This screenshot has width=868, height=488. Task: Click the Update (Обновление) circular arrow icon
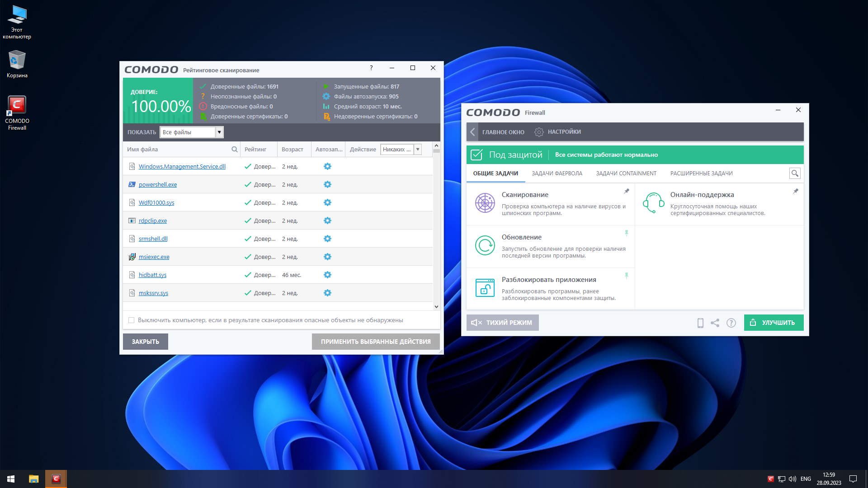click(x=485, y=245)
